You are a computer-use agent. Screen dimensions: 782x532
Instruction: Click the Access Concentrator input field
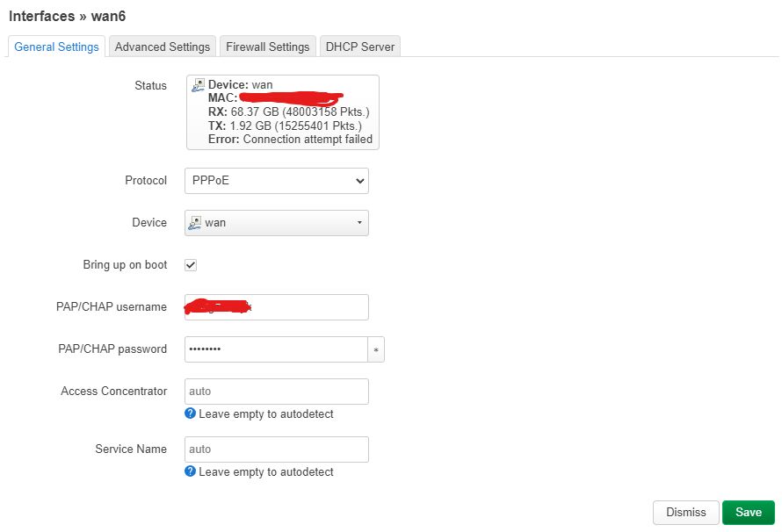pyautogui.click(x=277, y=392)
